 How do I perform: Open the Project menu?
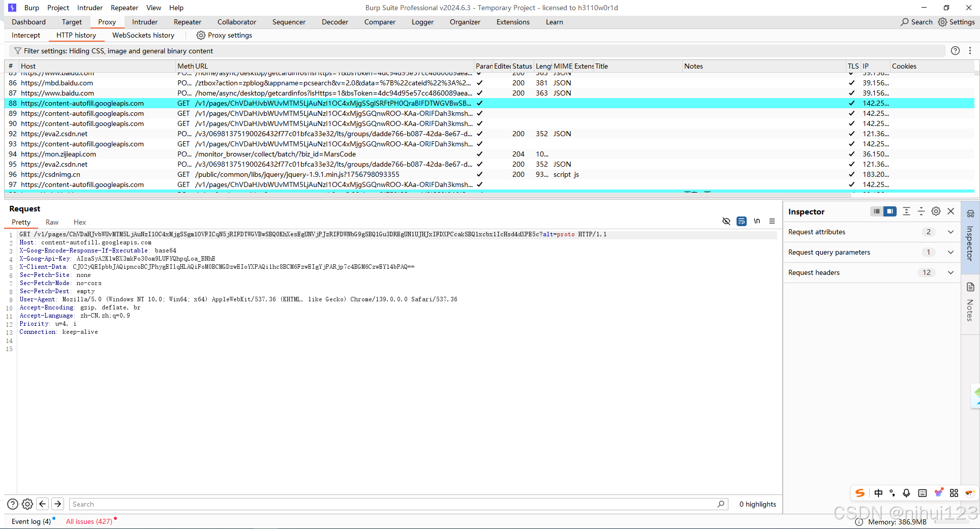58,8
